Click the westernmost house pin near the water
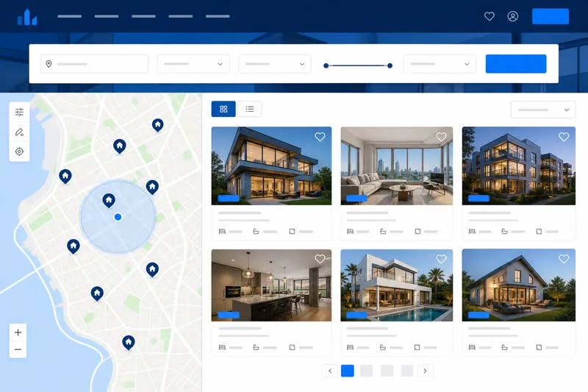 65,176
